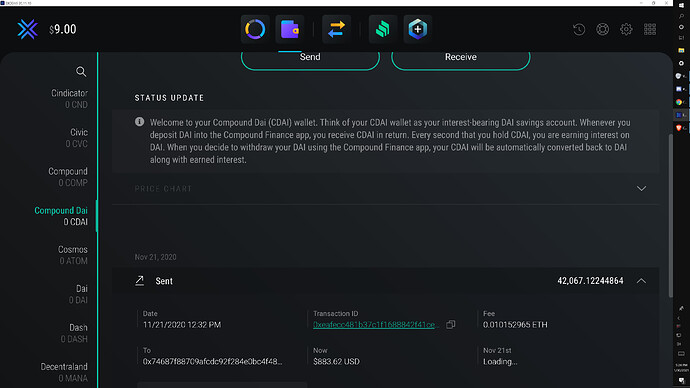Click the status update info icon
690x388 pixels.
coord(139,122)
